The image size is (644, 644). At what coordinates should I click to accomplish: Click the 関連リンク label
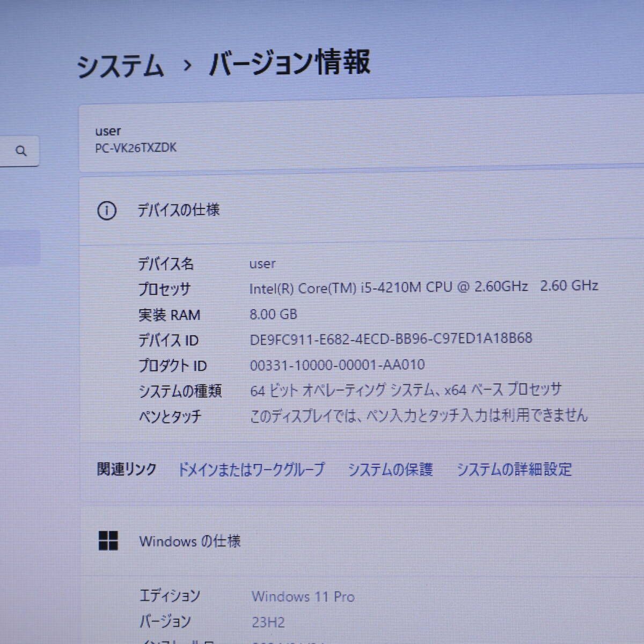point(127,470)
